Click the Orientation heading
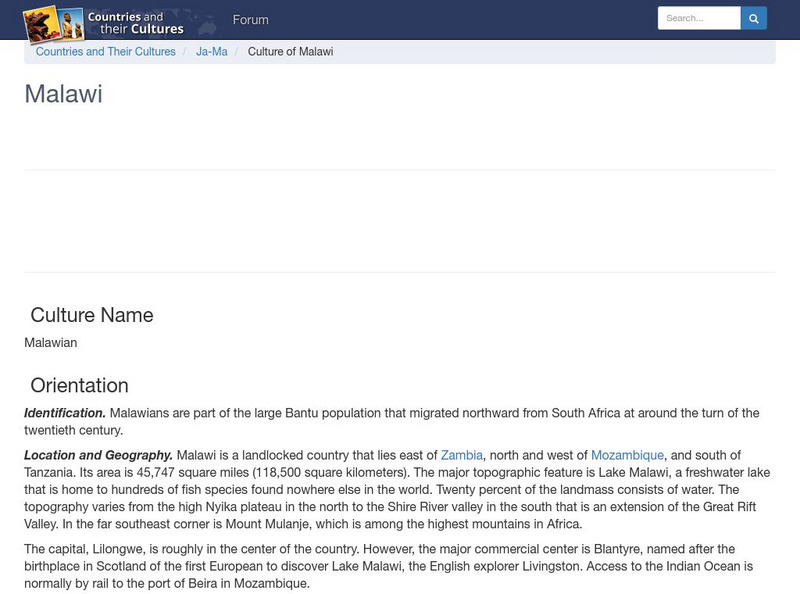The image size is (800, 594). 80,385
